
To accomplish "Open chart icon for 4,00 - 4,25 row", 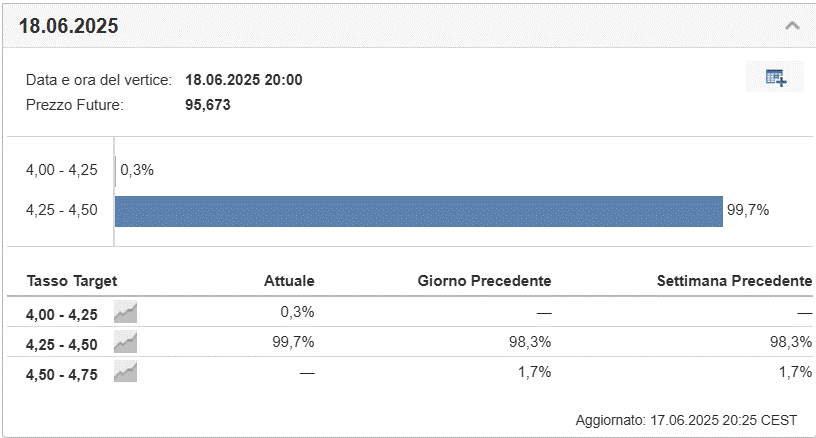I will click(125, 312).
